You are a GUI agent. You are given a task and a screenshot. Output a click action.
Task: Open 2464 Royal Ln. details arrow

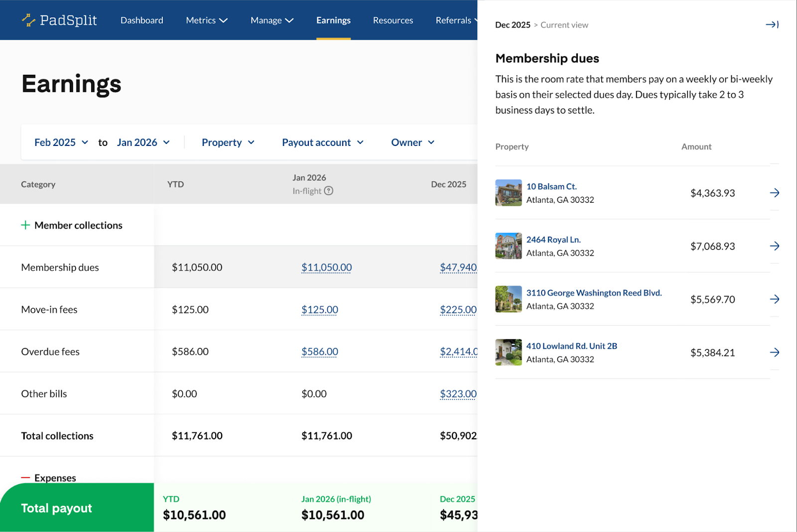pyautogui.click(x=774, y=246)
